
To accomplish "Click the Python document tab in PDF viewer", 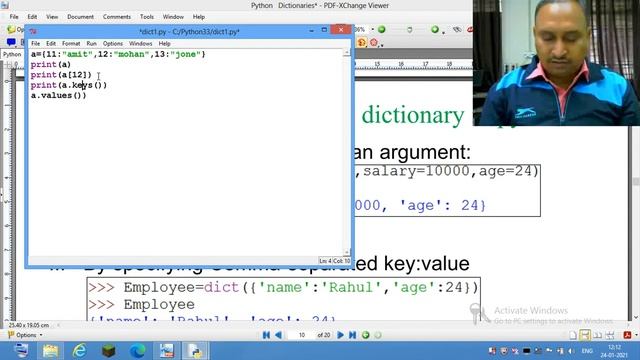I will click(x=12, y=54).
